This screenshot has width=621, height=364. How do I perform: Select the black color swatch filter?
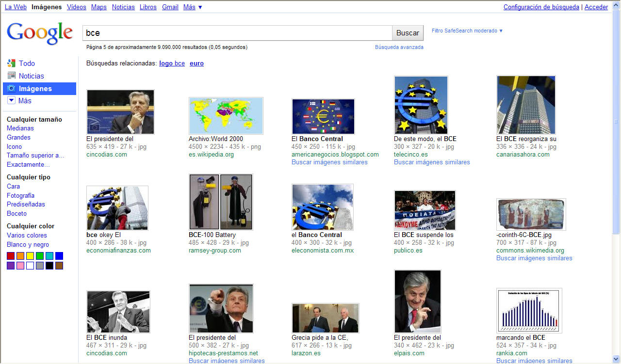[49, 266]
